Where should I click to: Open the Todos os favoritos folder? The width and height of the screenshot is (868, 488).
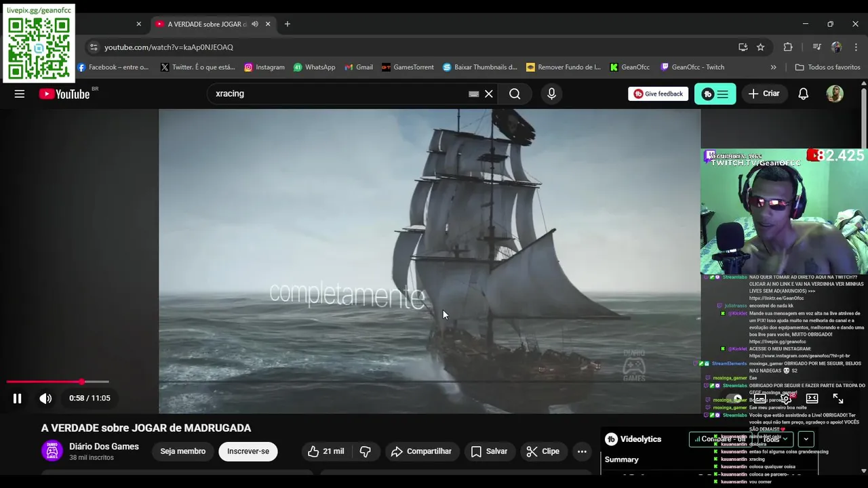click(x=827, y=67)
